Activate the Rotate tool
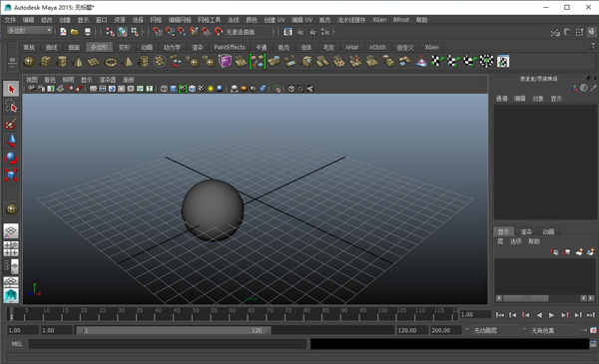The image size is (599, 364). 11,158
